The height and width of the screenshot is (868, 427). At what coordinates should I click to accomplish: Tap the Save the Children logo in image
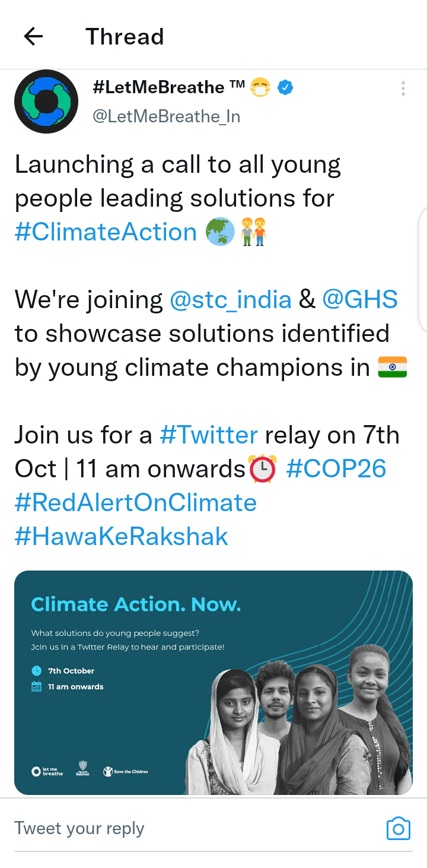click(x=126, y=771)
